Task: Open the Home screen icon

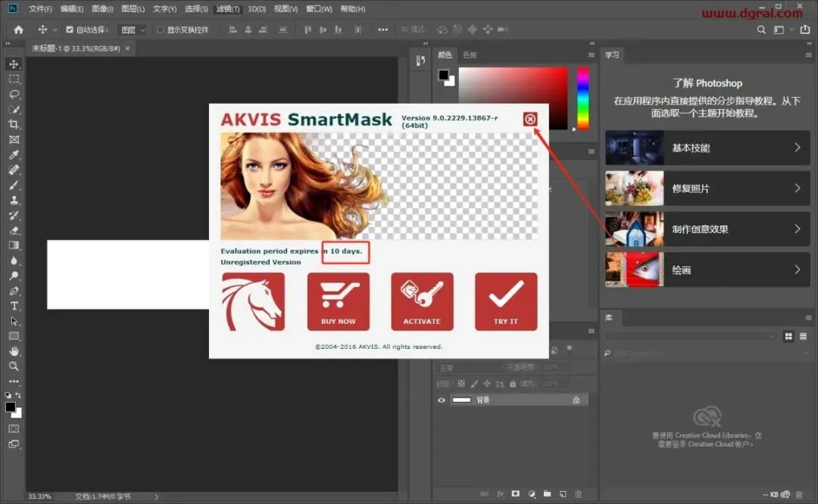Action: 19,30
